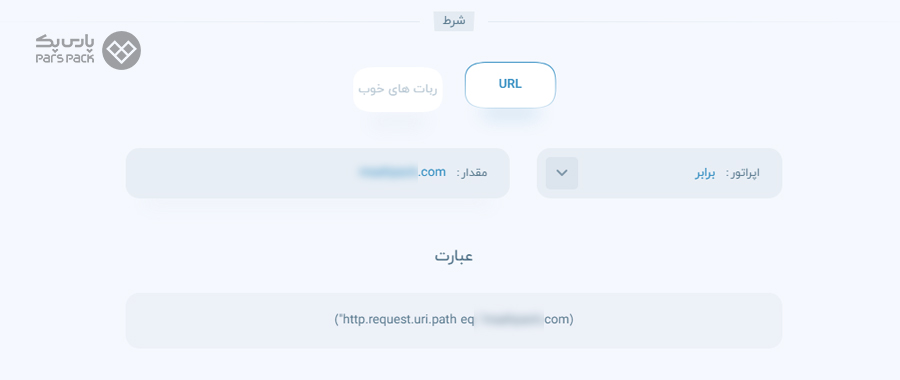Click the شرط section label
This screenshot has width=900, height=380.
coord(453,21)
